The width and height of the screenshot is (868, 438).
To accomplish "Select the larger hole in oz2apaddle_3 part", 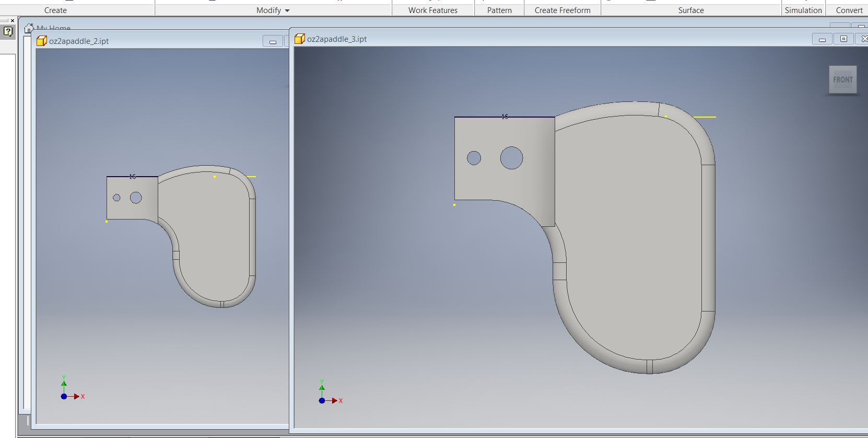I will (x=511, y=158).
